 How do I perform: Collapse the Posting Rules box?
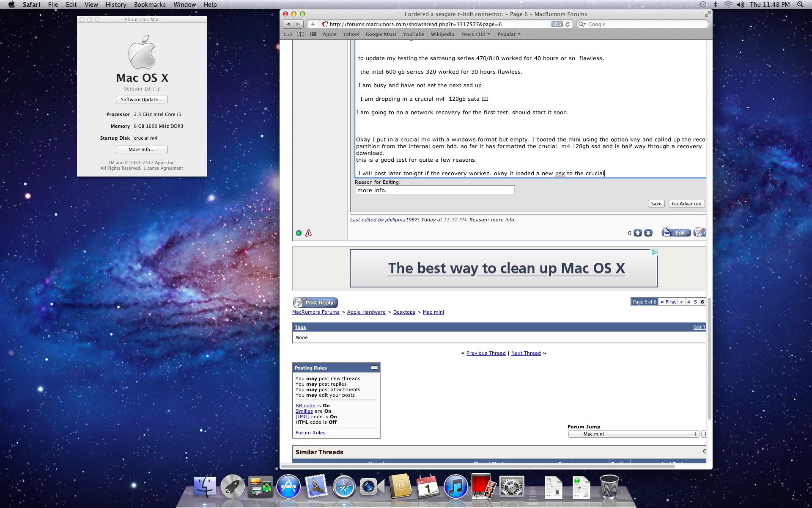tap(374, 367)
